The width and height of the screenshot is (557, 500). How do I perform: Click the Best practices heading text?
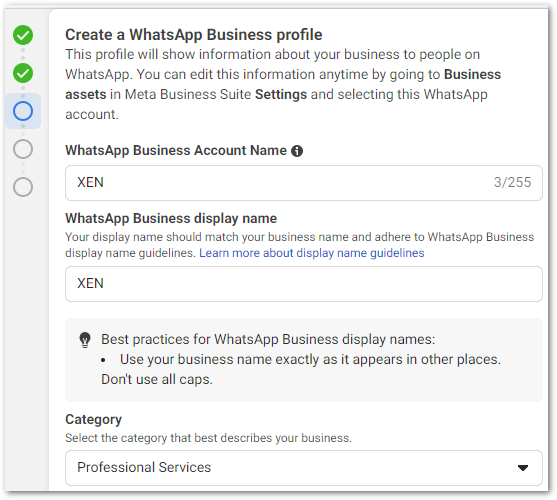[x=268, y=339]
